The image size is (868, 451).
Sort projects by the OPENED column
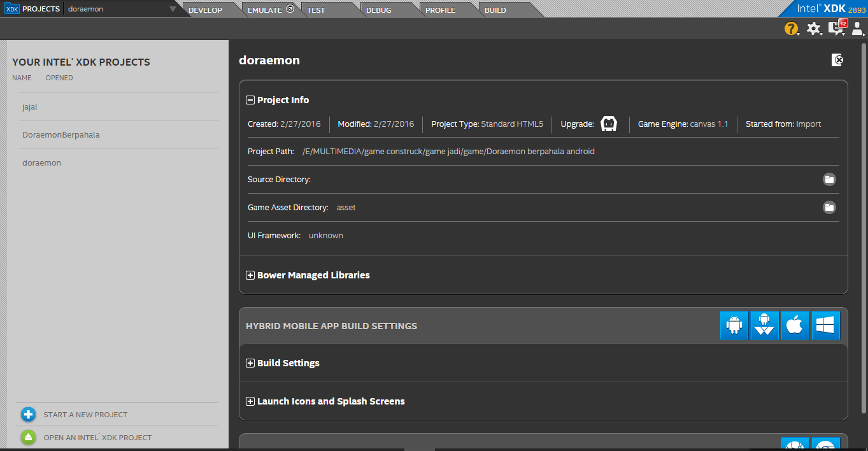(59, 78)
